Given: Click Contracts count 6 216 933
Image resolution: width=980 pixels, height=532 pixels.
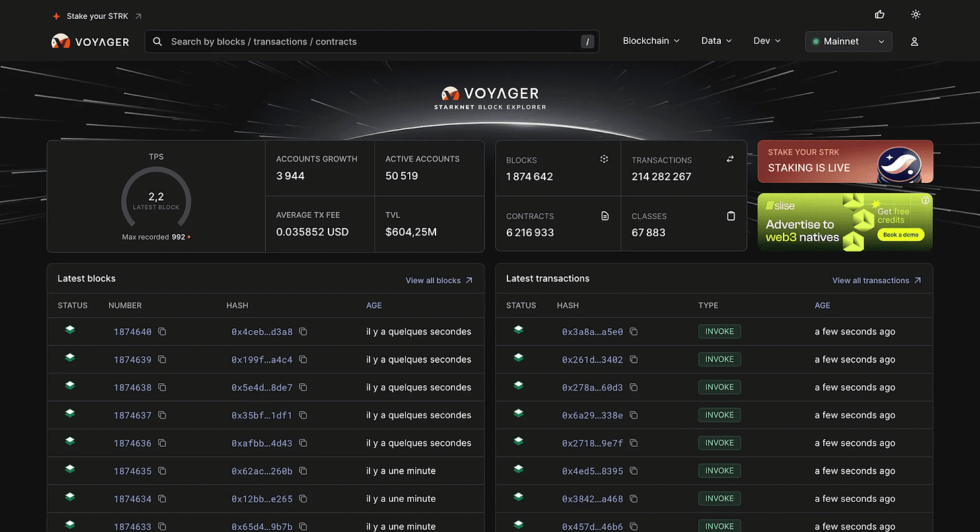Looking at the screenshot, I should [530, 233].
